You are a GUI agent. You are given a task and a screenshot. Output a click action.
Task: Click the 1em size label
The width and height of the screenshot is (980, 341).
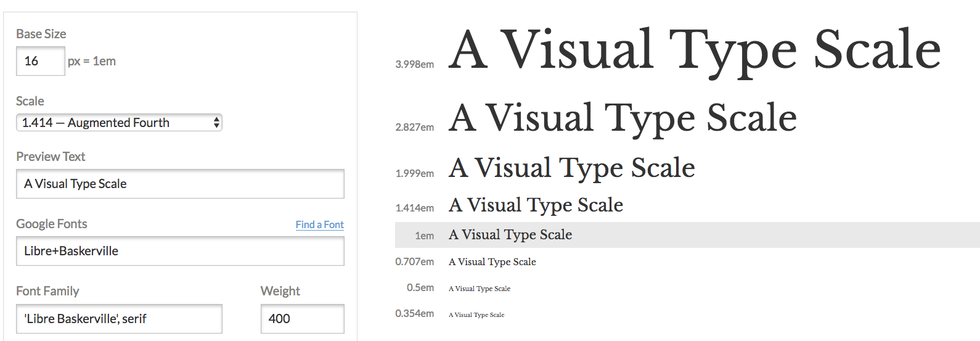[425, 236]
